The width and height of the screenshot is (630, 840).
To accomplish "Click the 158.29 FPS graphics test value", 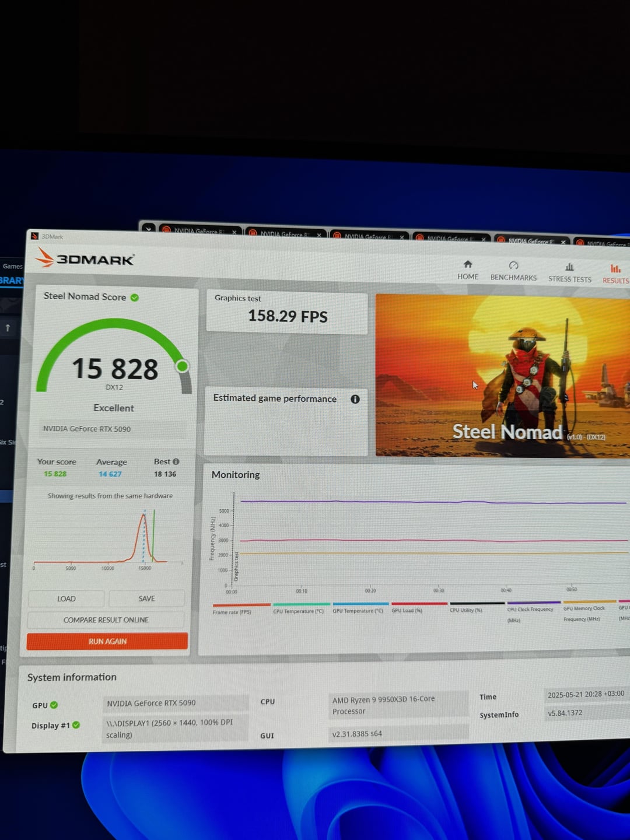I will tap(288, 316).
